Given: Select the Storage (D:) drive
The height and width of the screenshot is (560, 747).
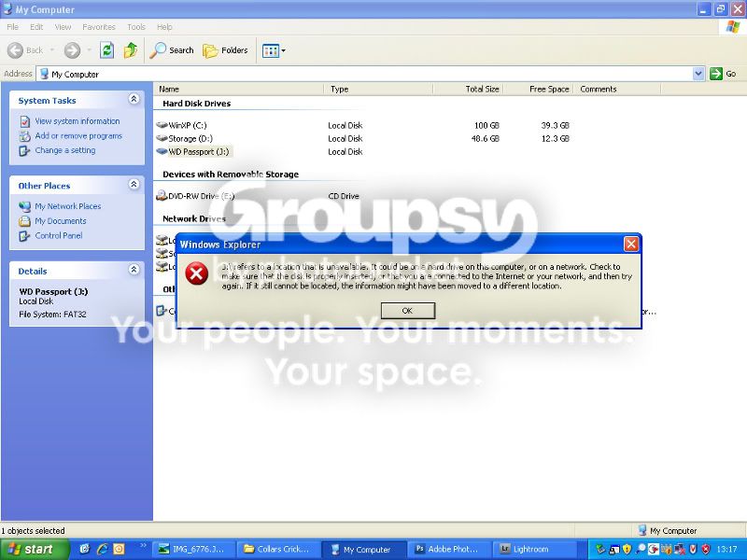Looking at the screenshot, I should [190, 138].
